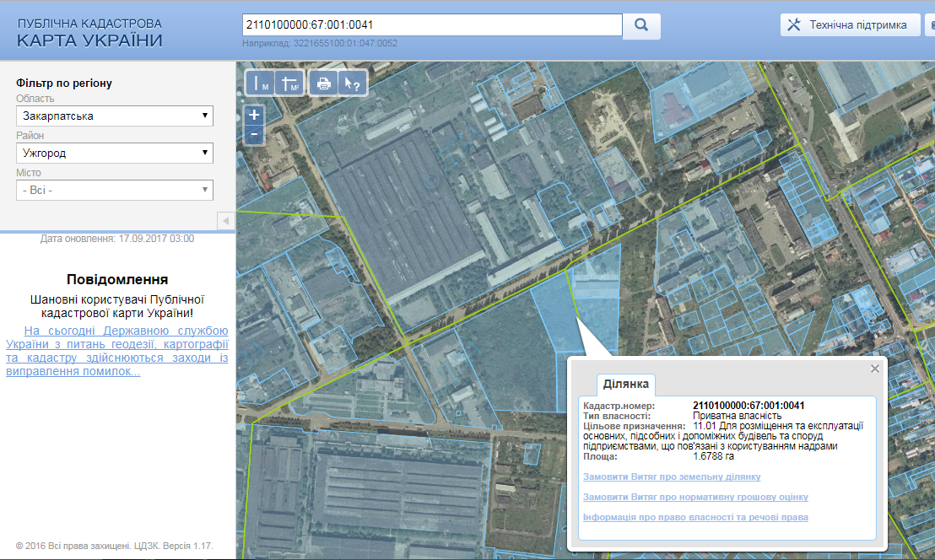
Task: Click the print map icon
Action: pyautogui.click(x=323, y=83)
